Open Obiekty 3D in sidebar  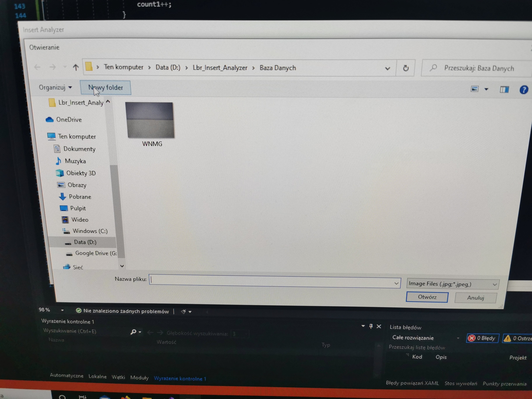click(76, 173)
